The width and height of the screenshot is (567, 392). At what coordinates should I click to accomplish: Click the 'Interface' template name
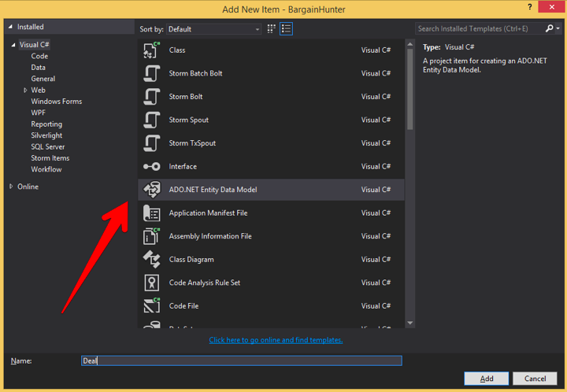[x=183, y=167]
